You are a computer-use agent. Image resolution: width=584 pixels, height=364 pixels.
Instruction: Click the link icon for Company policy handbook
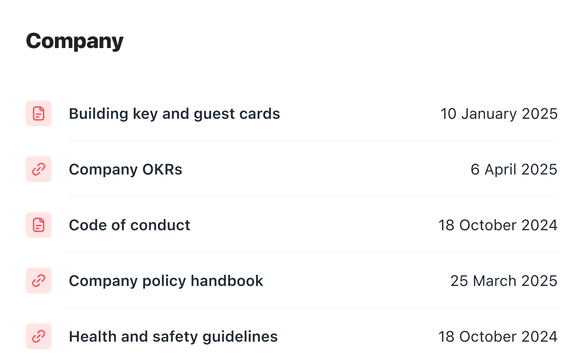(x=38, y=281)
